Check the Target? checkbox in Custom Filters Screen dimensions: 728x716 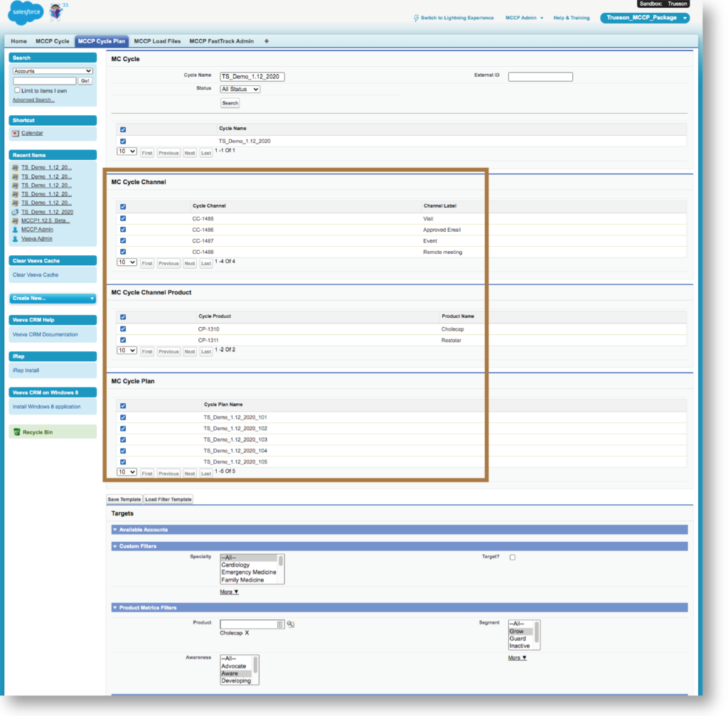[513, 557]
